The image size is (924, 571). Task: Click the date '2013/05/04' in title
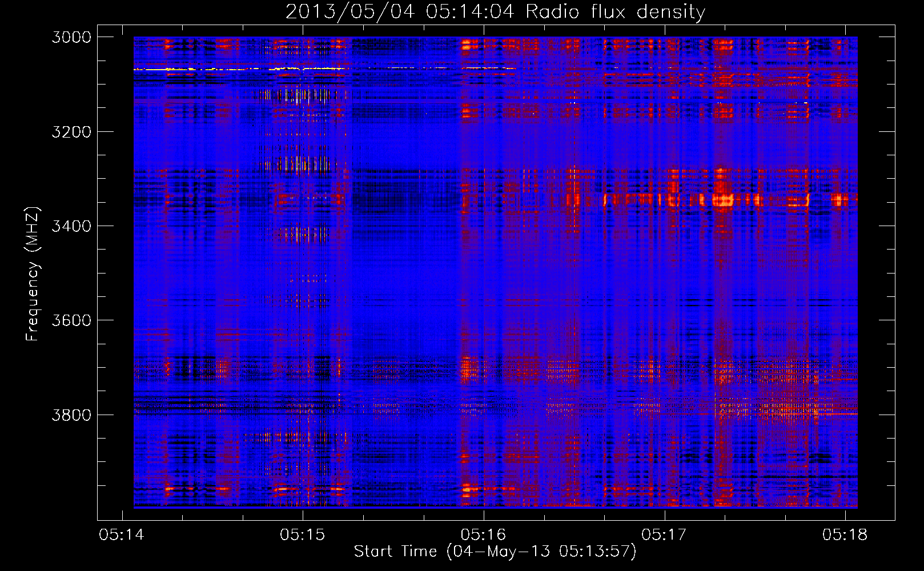pos(350,11)
